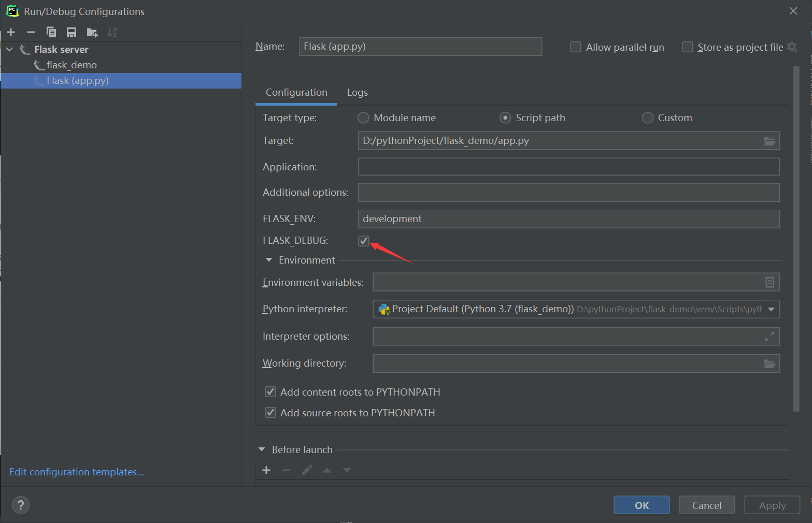
Task: Open Store as project file settings gear
Action: coord(792,47)
